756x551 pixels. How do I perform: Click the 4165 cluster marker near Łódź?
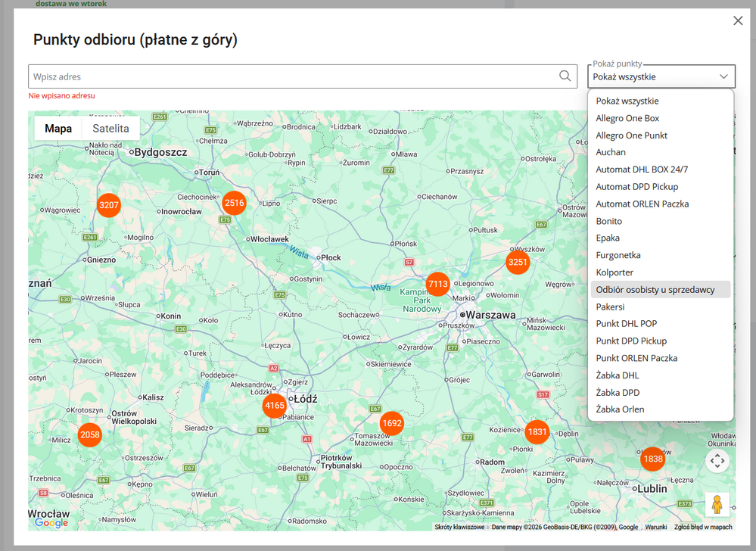tap(275, 406)
